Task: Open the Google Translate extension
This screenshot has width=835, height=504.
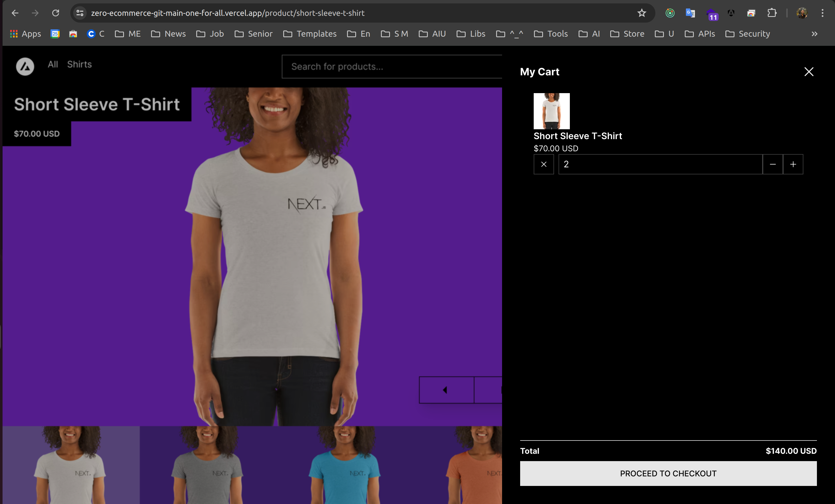Action: (690, 13)
